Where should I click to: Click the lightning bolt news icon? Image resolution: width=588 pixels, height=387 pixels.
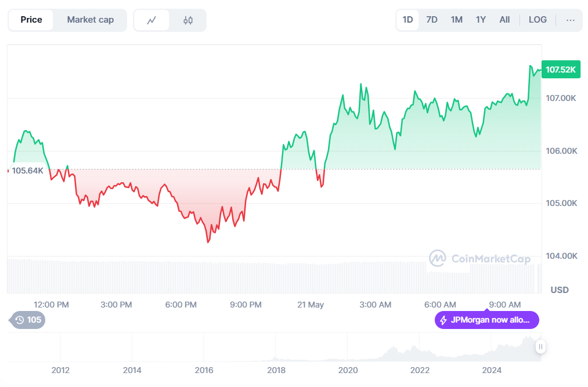pos(443,320)
